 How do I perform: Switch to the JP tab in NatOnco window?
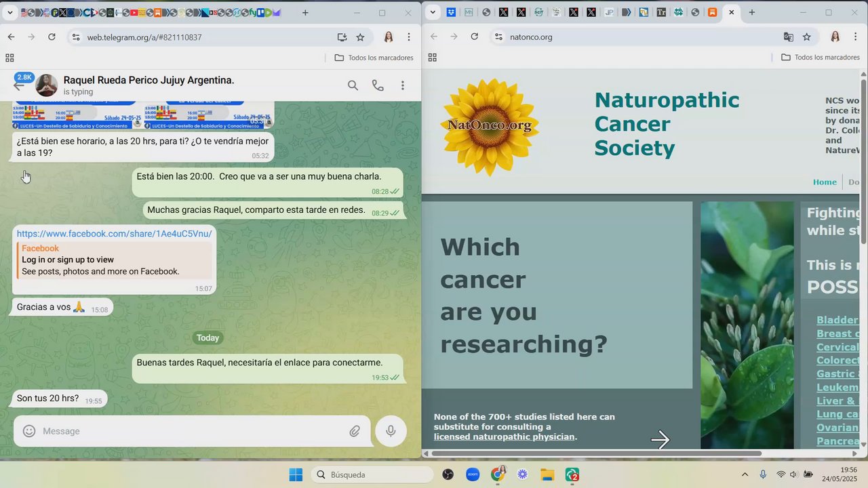point(609,12)
